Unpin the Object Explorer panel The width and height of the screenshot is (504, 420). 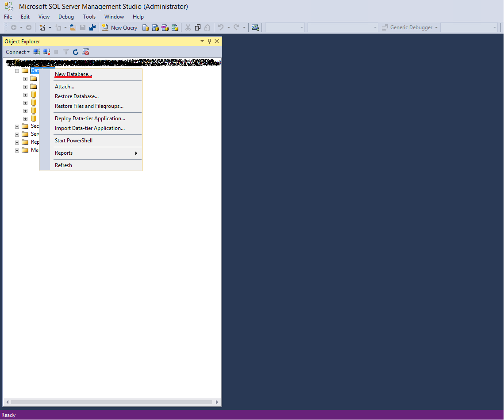point(209,41)
